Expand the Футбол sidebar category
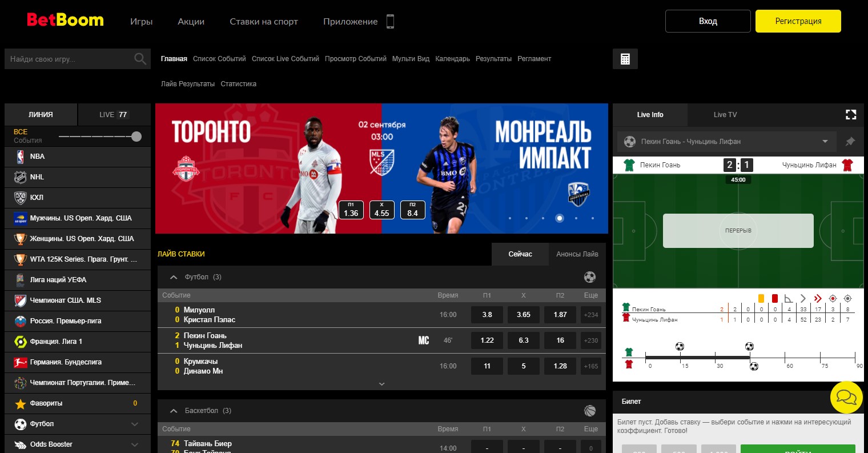The image size is (868, 453). 135,424
